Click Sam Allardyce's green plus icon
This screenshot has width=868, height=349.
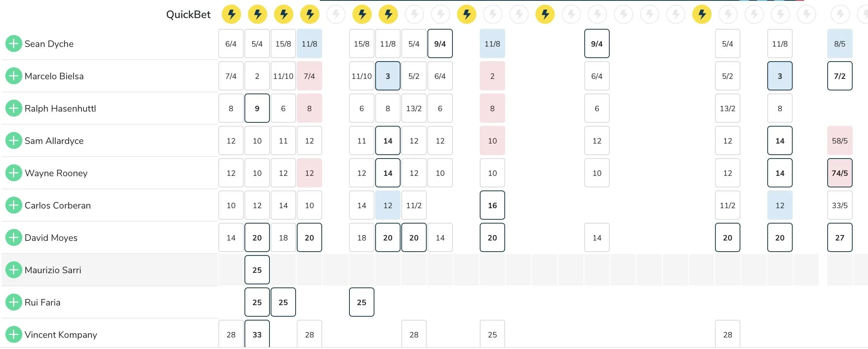(x=13, y=141)
